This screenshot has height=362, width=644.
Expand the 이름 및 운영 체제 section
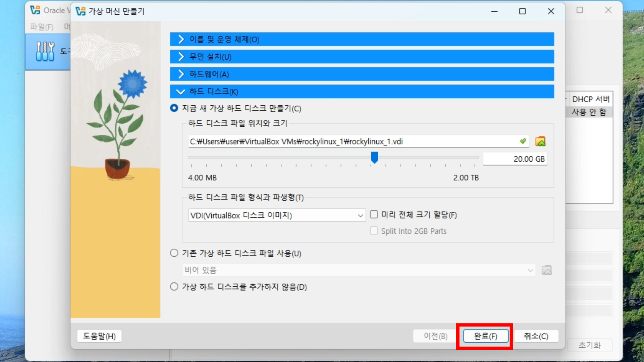(362, 39)
